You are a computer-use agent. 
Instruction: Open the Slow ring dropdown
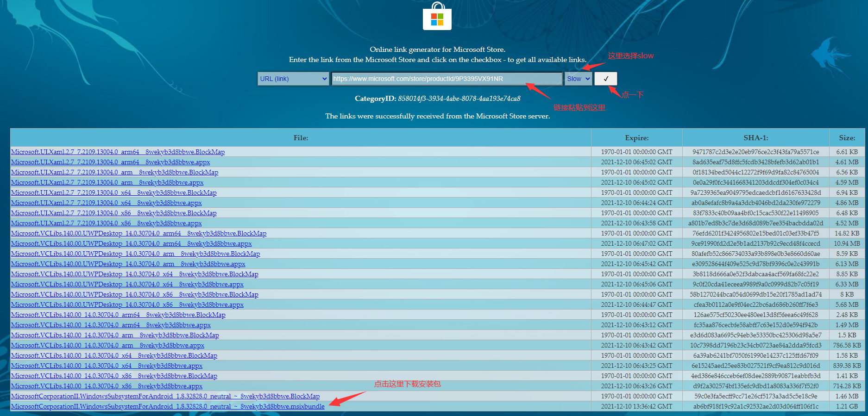(x=578, y=79)
